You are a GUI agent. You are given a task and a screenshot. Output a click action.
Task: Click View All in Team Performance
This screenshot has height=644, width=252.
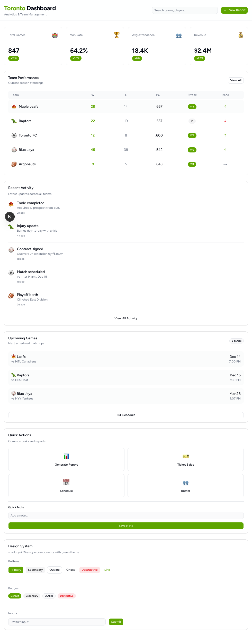236,80
